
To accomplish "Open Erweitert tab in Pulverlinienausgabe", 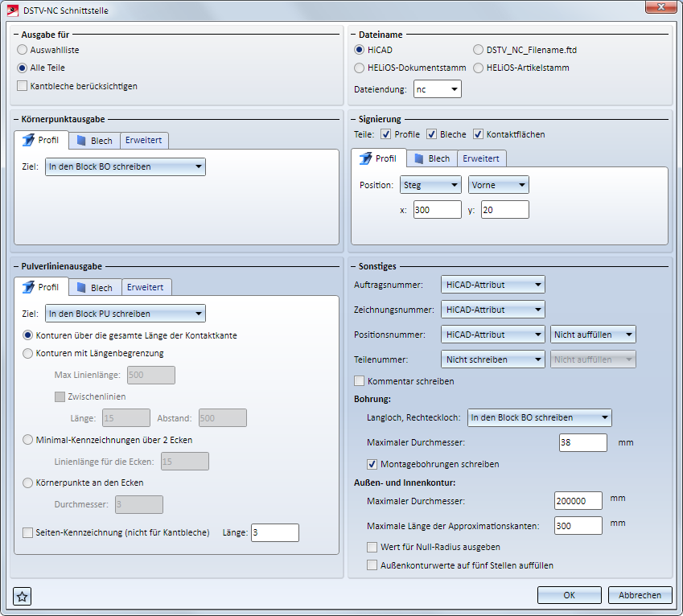I will coord(146,287).
